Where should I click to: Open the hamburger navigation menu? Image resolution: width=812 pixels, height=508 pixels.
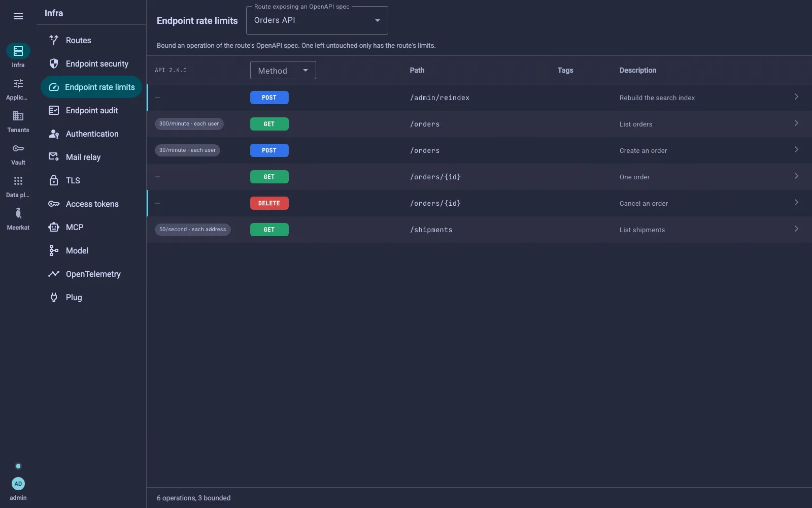[18, 16]
